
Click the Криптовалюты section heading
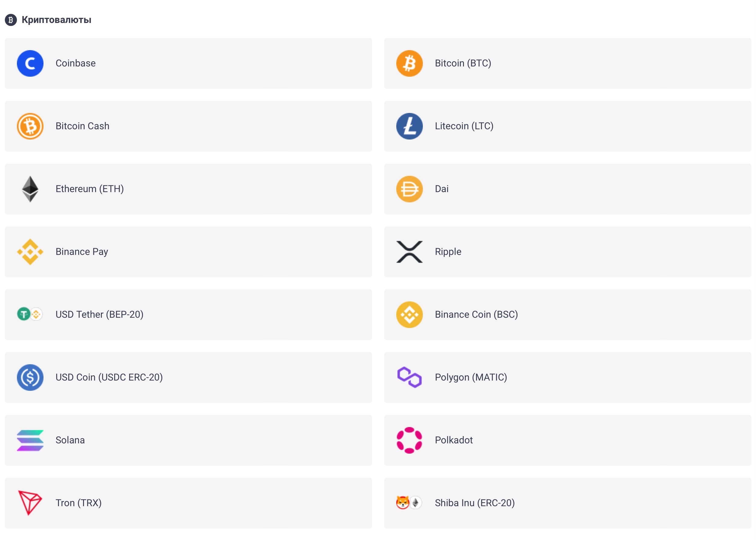56,20
